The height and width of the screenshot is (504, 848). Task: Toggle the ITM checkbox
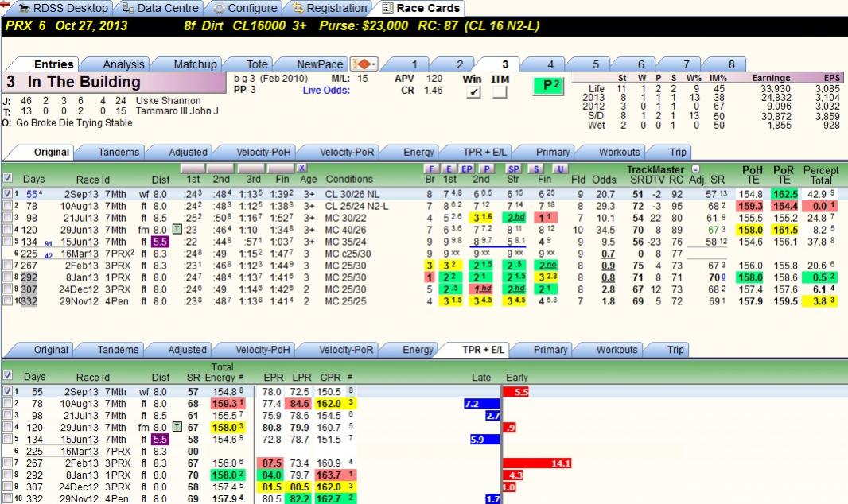(500, 92)
